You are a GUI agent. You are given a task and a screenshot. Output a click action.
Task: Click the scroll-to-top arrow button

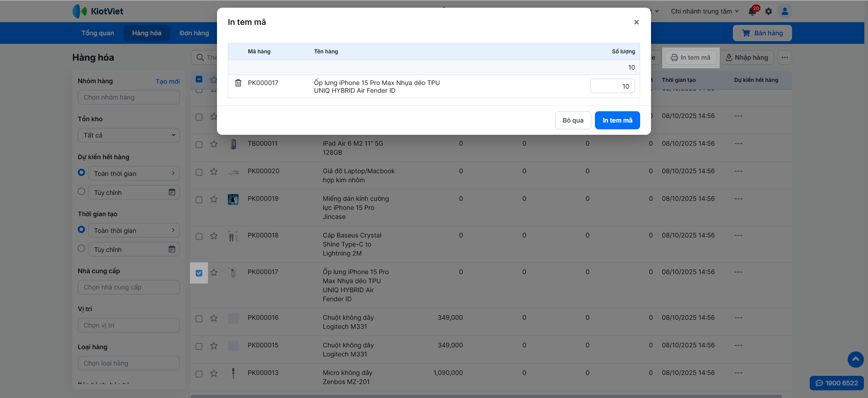pos(855,360)
